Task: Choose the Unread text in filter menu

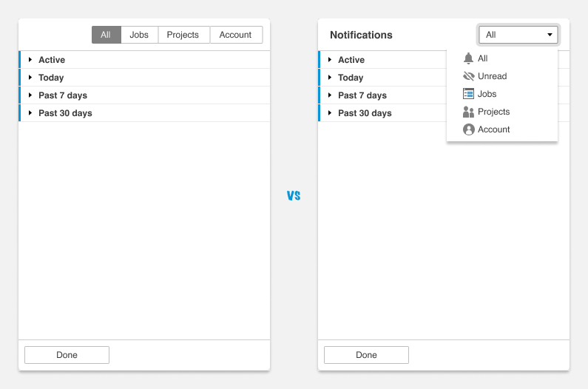Action: pyautogui.click(x=492, y=76)
